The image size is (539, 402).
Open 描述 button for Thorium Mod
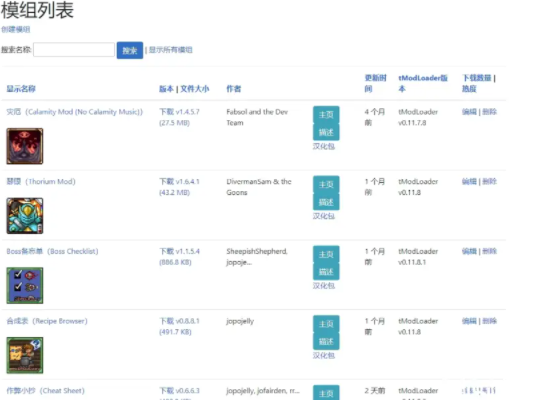coord(326,202)
